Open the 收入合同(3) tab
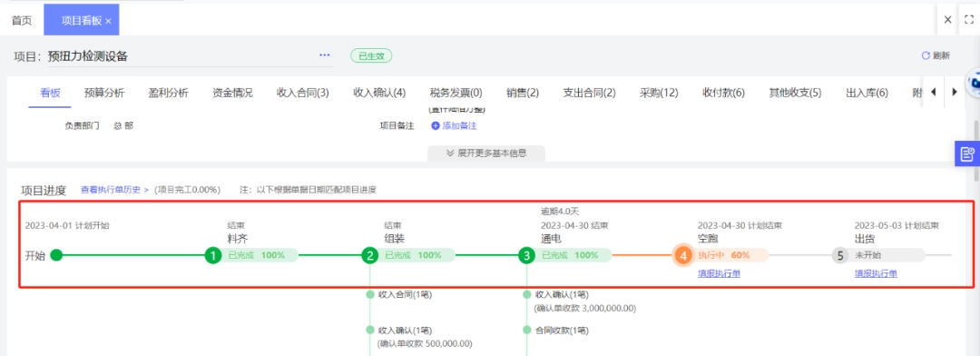Screen dimensions: 980x356 [303, 93]
